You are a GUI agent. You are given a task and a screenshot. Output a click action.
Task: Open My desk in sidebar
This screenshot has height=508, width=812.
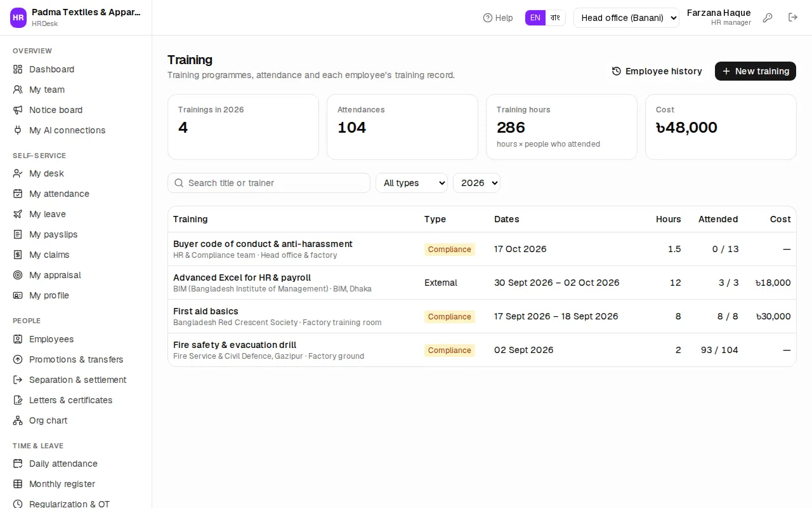click(x=76, y=173)
